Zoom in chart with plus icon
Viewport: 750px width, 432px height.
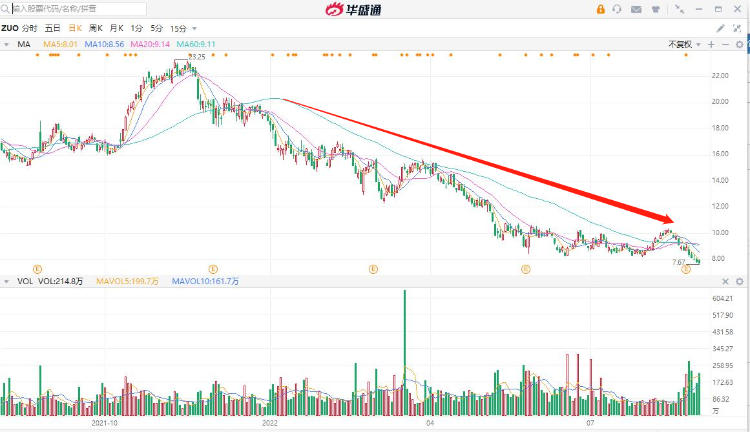(x=711, y=45)
